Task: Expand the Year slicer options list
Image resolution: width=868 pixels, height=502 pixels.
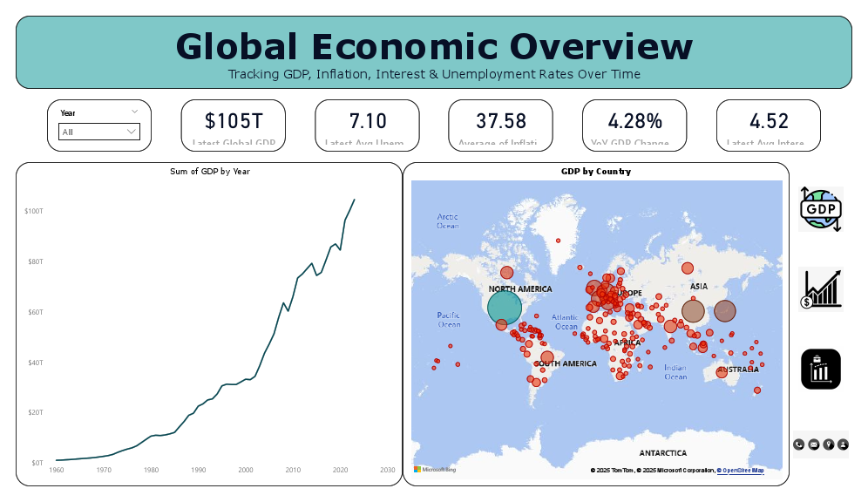Action: (131, 132)
